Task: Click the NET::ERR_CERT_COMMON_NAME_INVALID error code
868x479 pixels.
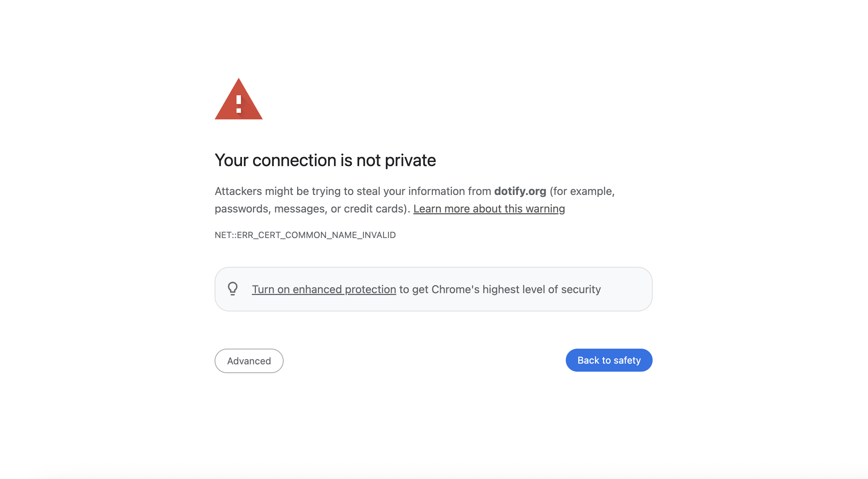Action: [x=305, y=235]
